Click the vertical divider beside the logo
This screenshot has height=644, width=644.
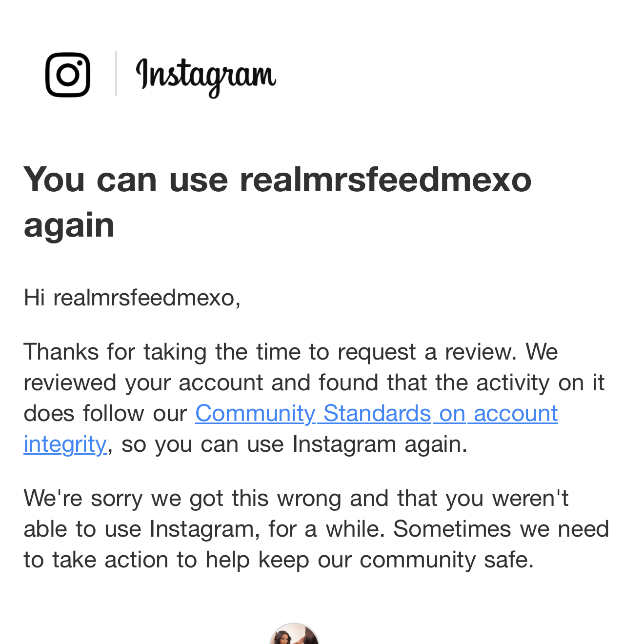tap(116, 74)
